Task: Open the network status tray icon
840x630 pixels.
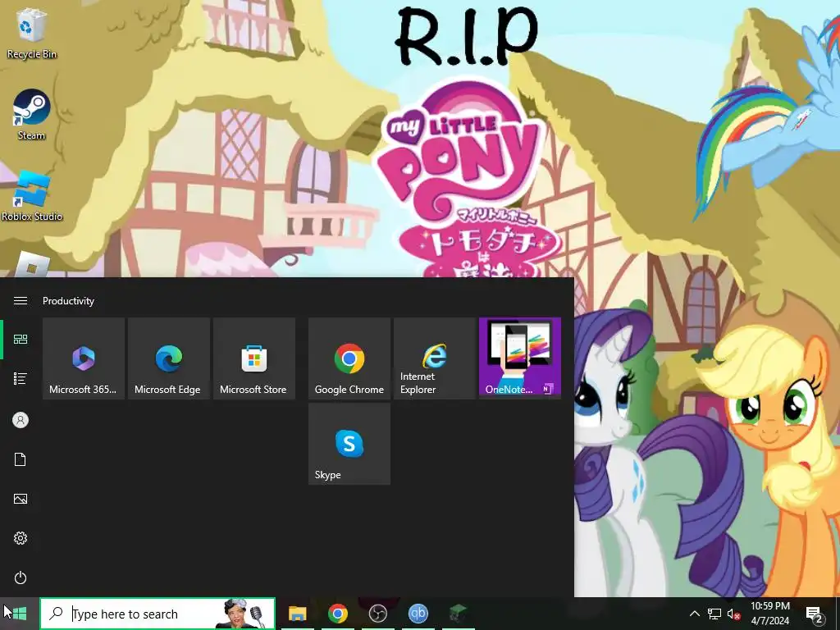Action: [x=714, y=614]
